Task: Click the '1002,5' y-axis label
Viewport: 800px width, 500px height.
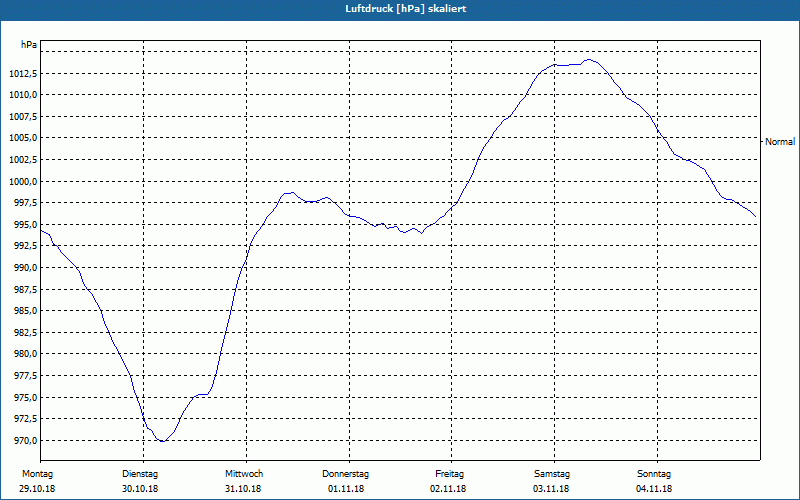Action: point(23,160)
